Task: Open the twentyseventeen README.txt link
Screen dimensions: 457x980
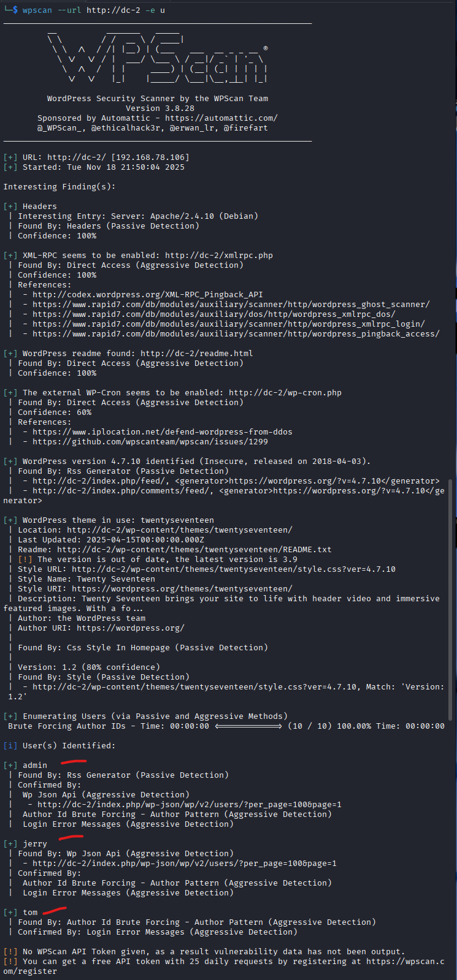Action: [x=194, y=550]
